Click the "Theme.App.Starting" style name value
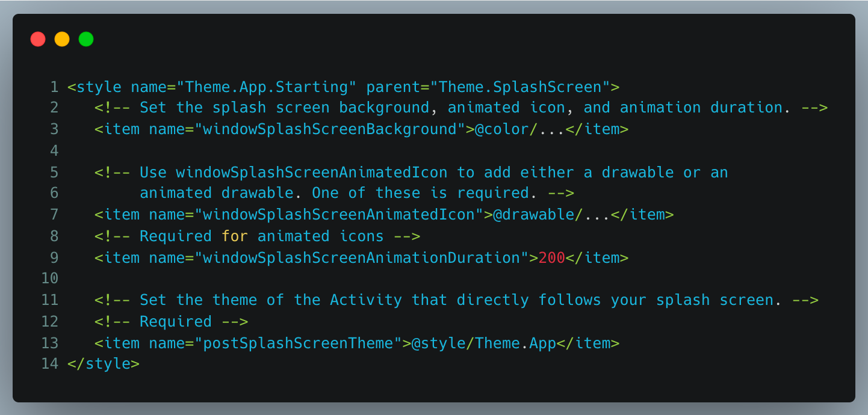The height and width of the screenshot is (415, 868). point(267,87)
